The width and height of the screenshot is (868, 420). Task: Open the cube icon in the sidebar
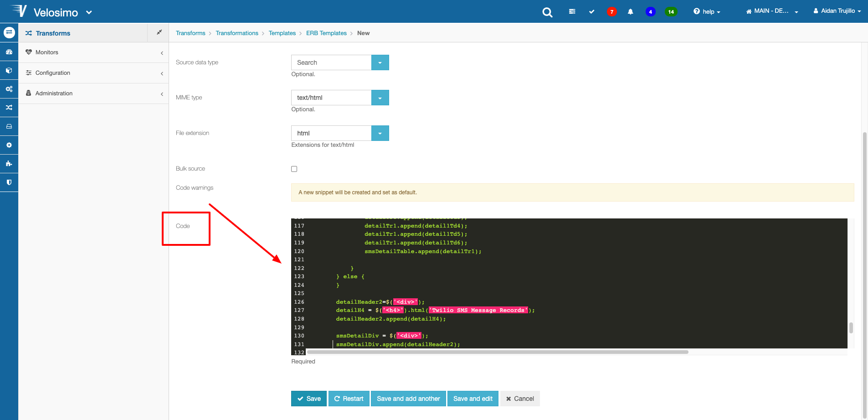(9, 71)
